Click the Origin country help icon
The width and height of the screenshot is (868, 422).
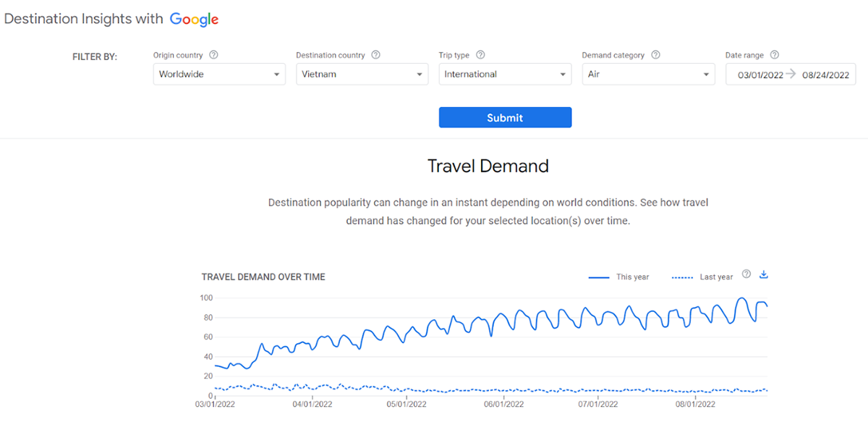pyautogui.click(x=213, y=55)
